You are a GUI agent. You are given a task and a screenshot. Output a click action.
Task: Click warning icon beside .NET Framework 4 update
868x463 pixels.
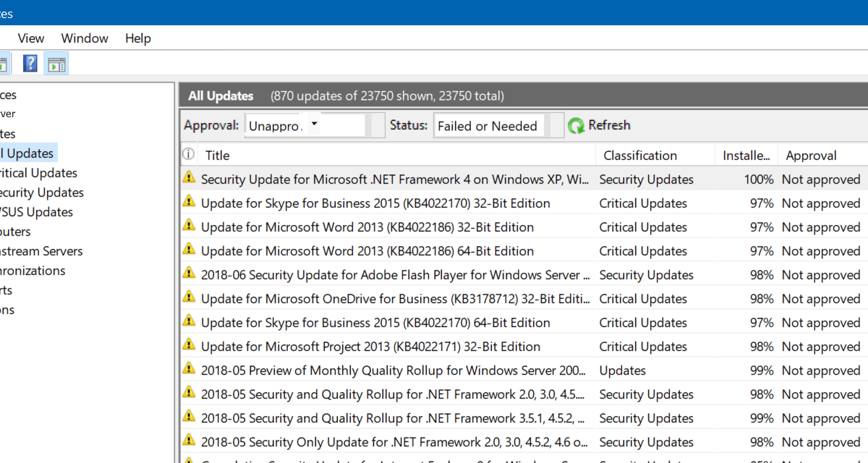189,179
